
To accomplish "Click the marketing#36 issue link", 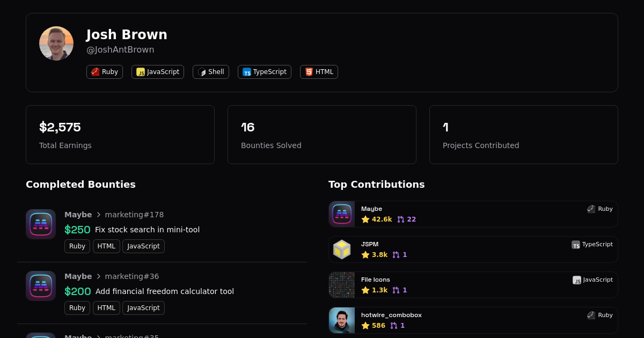I will tap(132, 276).
